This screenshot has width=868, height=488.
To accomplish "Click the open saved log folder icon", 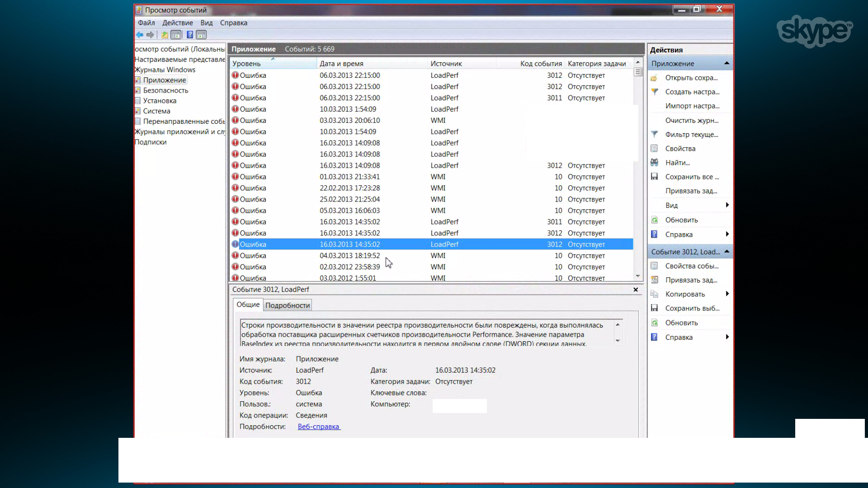I will coord(654,78).
